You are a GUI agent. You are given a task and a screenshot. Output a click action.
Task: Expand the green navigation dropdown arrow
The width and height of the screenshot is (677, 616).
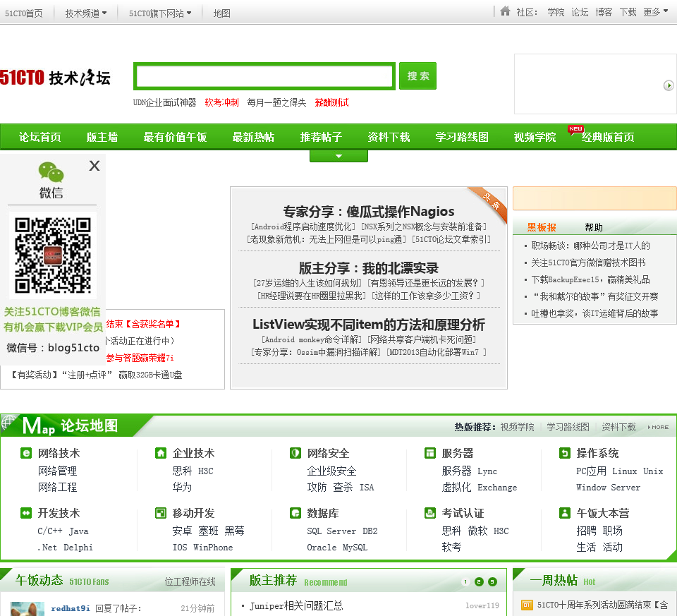(x=338, y=156)
